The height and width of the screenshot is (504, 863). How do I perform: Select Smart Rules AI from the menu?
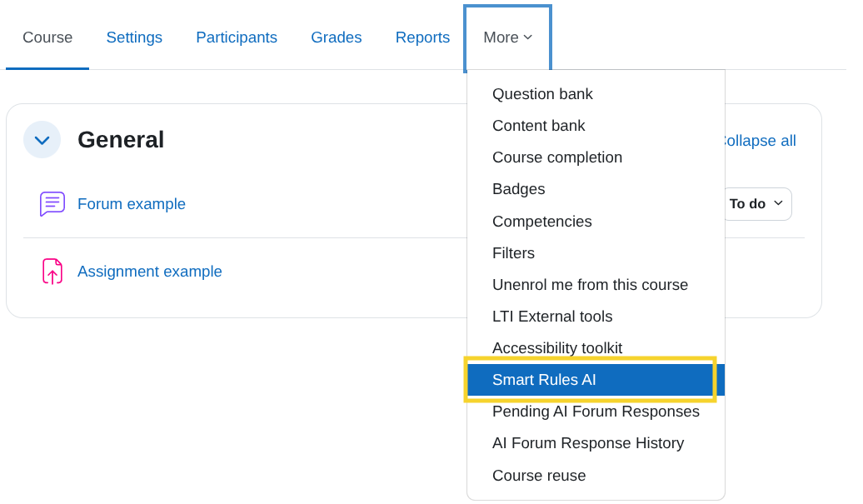pos(546,380)
